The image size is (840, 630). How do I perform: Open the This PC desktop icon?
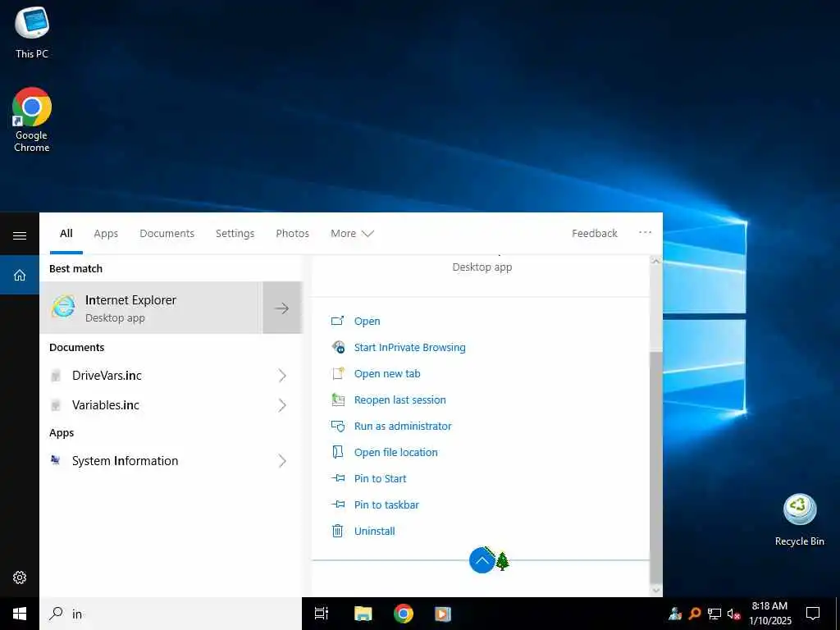point(32,33)
